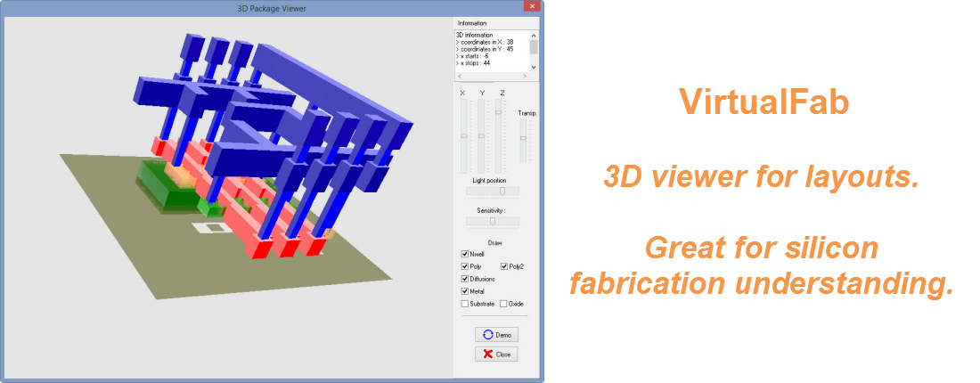
Task: Enable the Oxide checkbox
Action: [503, 304]
